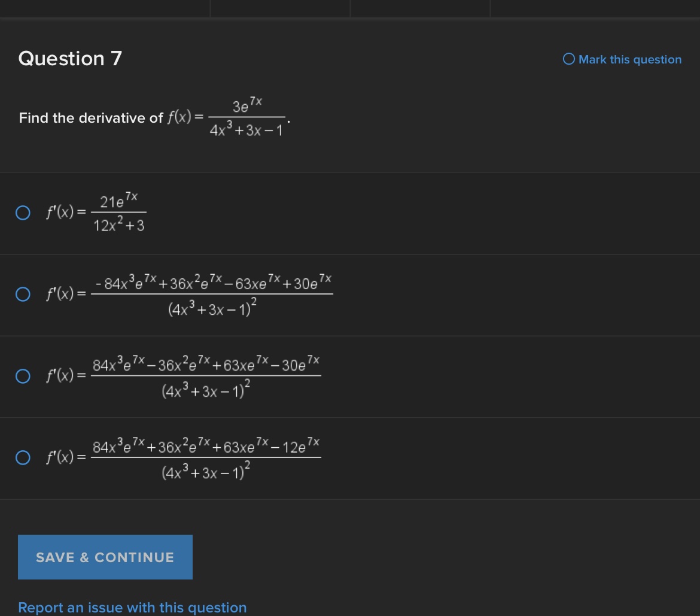Mark this question for review
Image resolution: width=700 pixels, height=616 pixels.
pyautogui.click(x=622, y=59)
